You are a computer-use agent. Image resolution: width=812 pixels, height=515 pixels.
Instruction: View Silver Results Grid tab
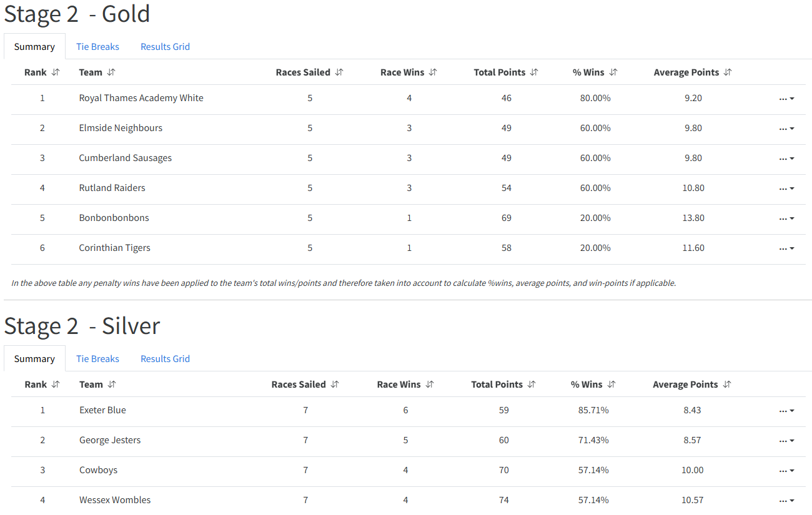(165, 359)
